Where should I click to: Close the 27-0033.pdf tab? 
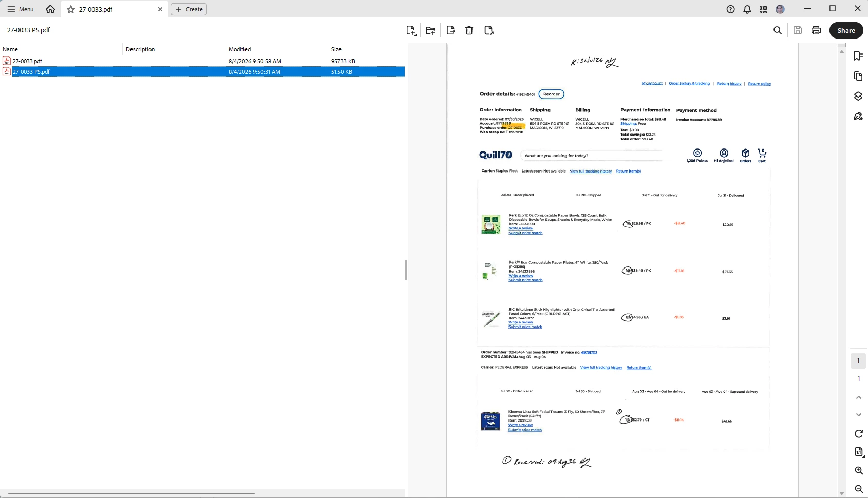[x=160, y=9]
